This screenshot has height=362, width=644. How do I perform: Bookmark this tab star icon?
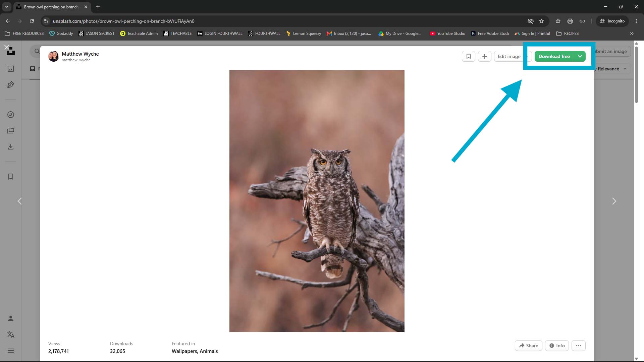point(541,21)
